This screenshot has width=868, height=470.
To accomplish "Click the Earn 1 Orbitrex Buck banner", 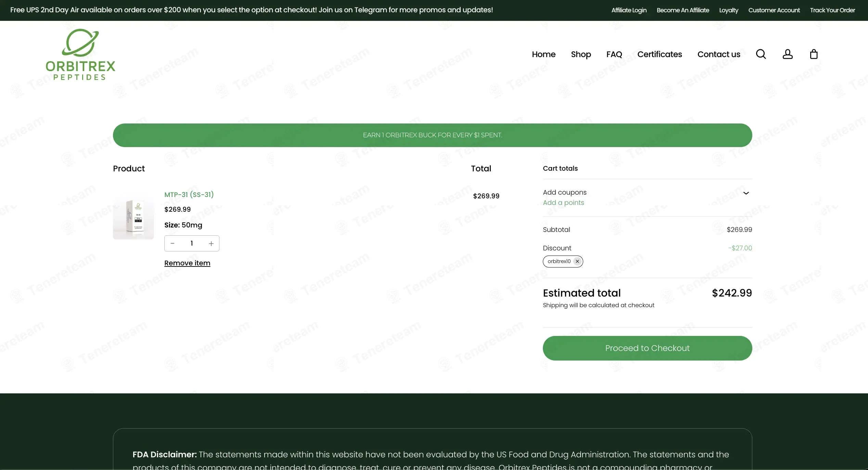I will pyautogui.click(x=432, y=135).
